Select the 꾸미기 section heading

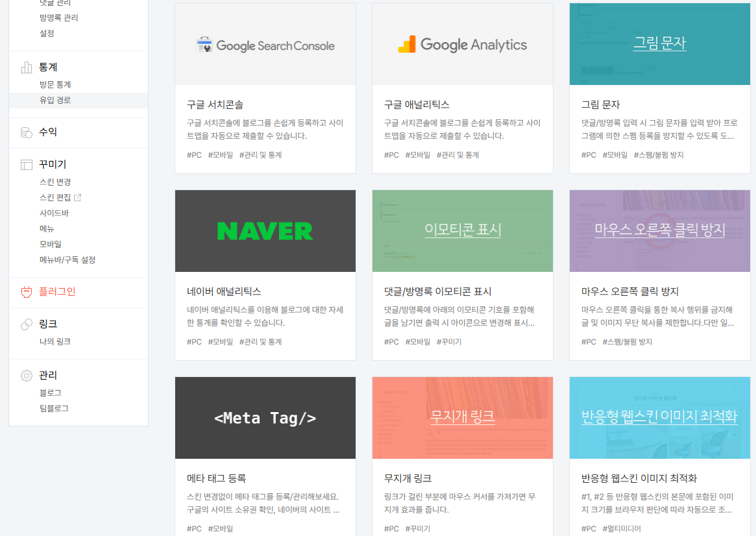pos(53,164)
